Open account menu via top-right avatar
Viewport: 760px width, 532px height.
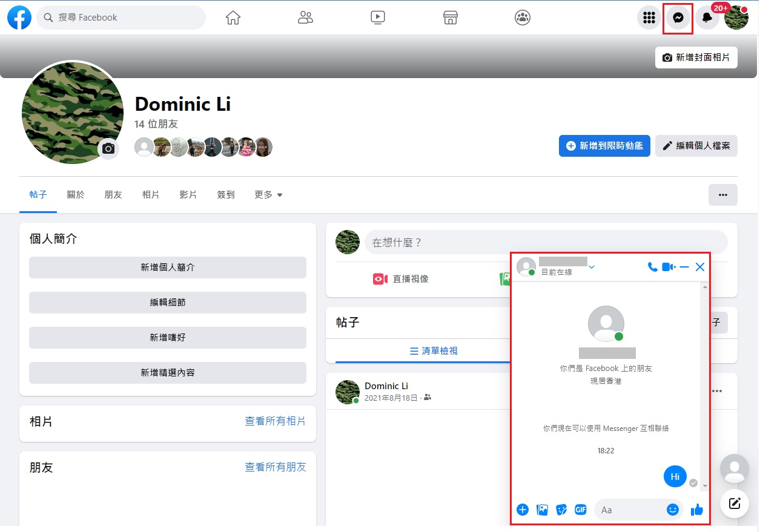tap(736, 18)
